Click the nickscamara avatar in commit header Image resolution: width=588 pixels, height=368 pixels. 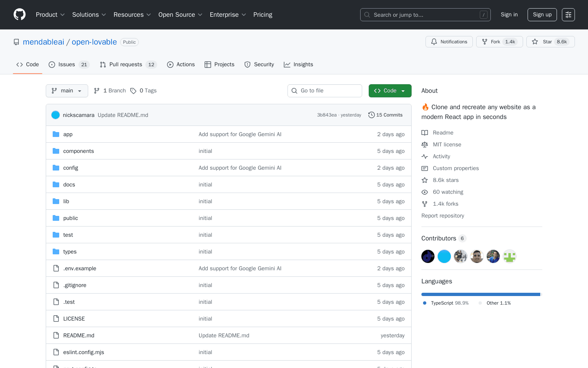(x=56, y=115)
